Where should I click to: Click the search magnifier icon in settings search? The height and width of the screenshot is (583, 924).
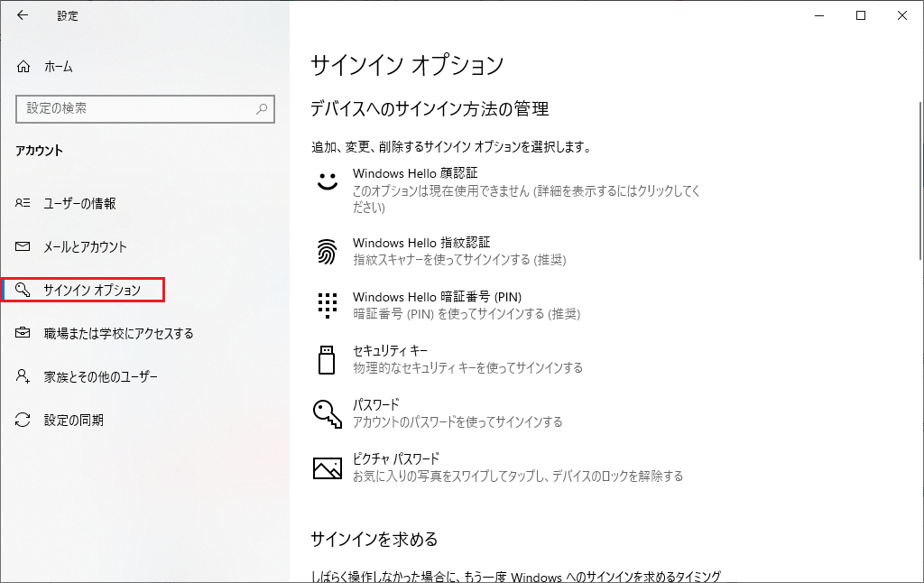[262, 108]
